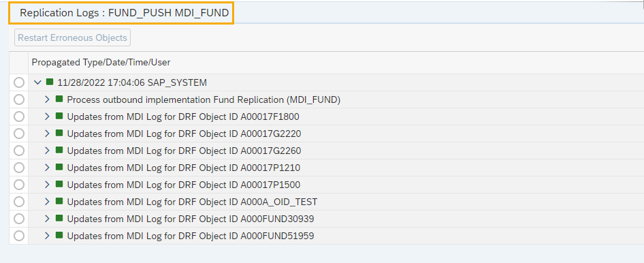644x263 pixels.
Task: Click green status icon for A00017G2220 row
Action: point(59,133)
